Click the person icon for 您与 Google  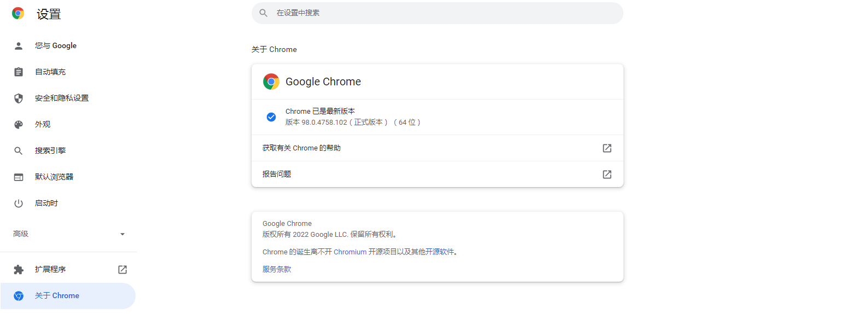point(19,46)
